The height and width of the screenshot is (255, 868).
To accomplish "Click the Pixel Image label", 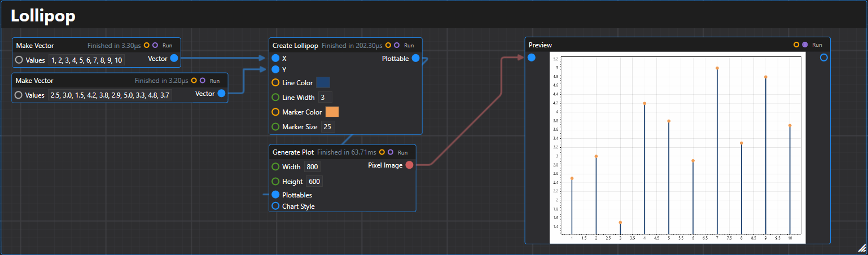I will (385, 165).
